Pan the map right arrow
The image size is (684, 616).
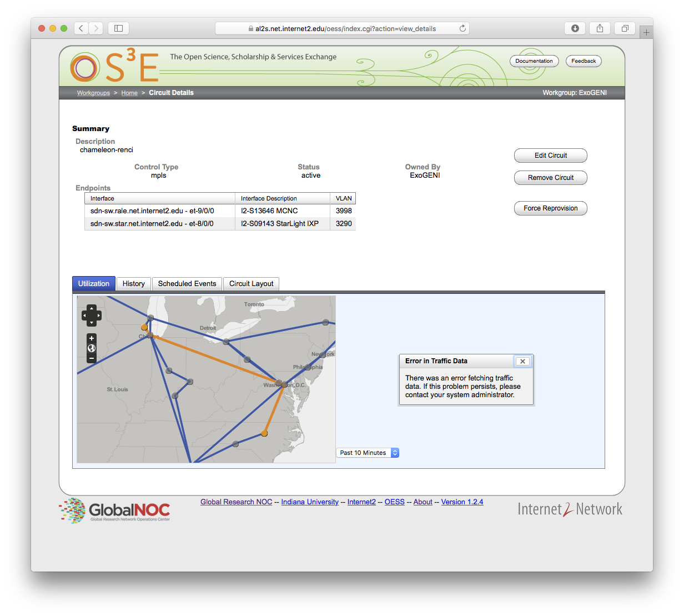coord(98,315)
